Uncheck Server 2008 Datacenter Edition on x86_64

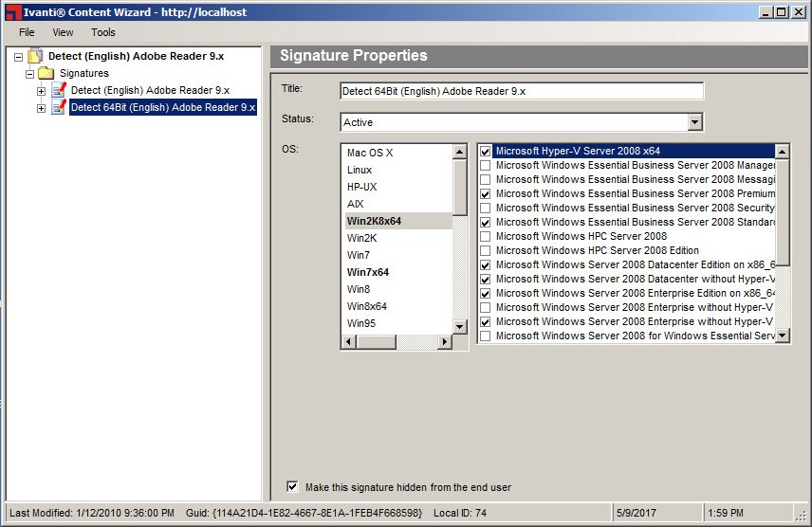pos(486,265)
